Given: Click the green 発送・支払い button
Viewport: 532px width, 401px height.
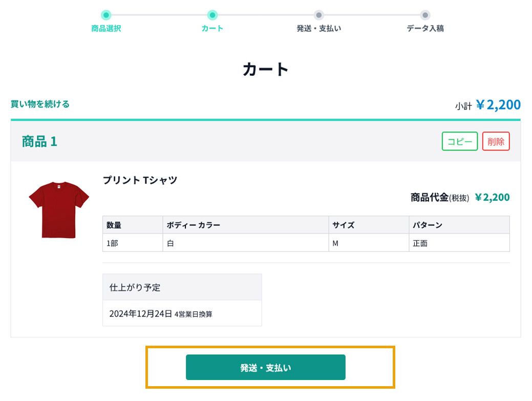Looking at the screenshot, I should point(266,367).
